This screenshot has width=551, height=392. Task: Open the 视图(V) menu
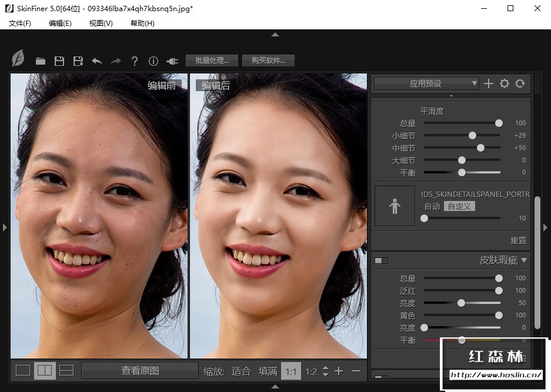(x=101, y=23)
